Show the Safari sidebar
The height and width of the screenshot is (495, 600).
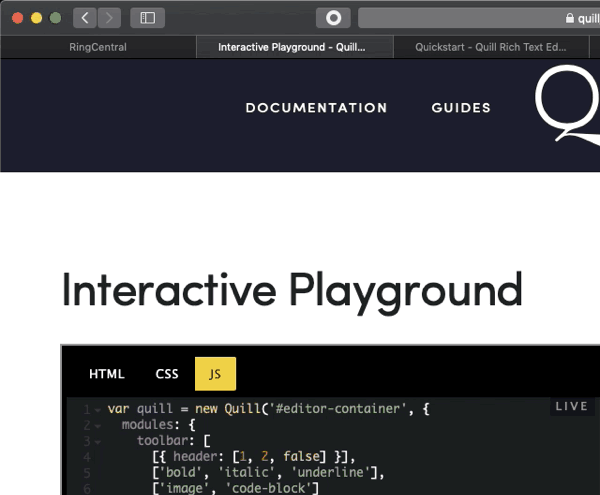pyautogui.click(x=147, y=18)
